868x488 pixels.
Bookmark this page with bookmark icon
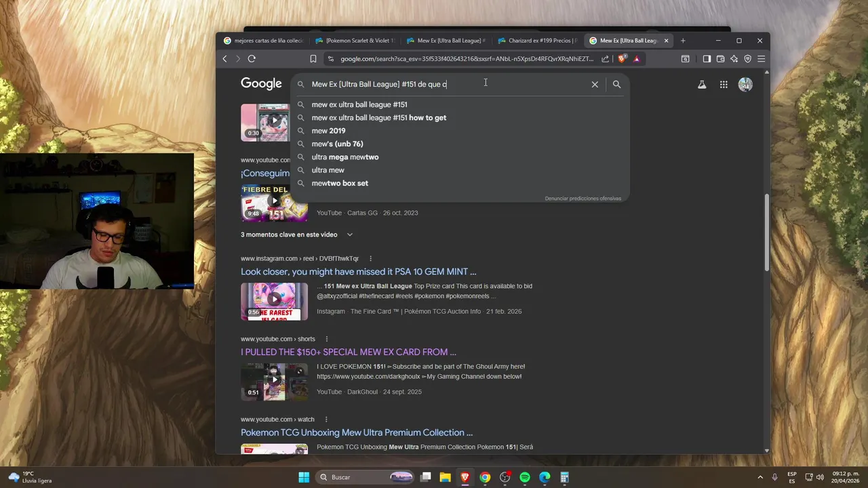(x=313, y=59)
